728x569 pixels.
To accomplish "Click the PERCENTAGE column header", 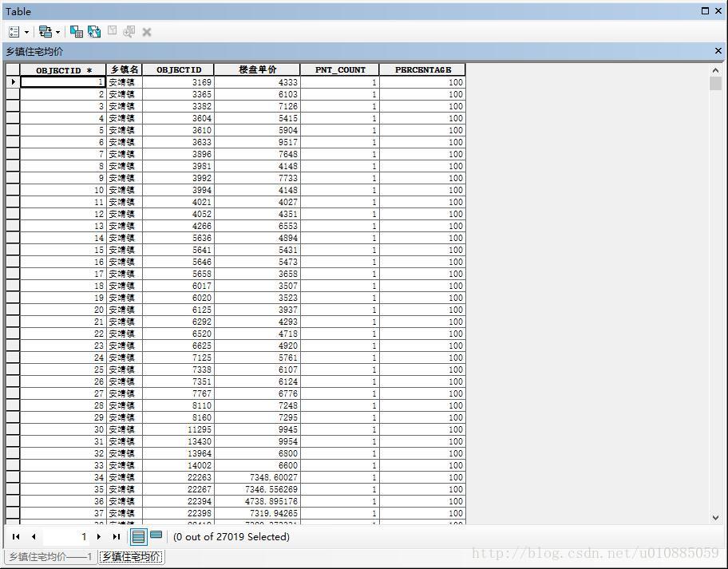I will (x=422, y=69).
